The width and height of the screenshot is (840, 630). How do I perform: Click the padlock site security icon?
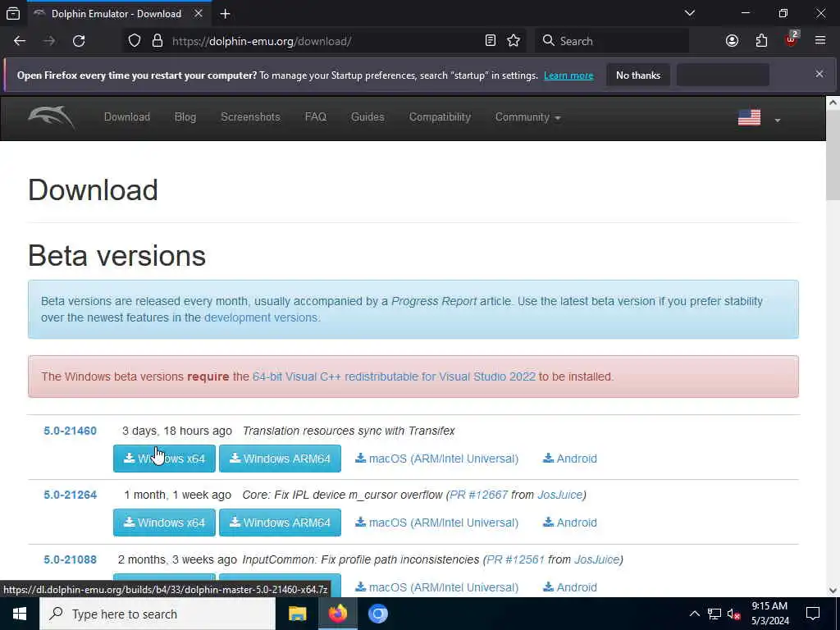[x=157, y=41]
